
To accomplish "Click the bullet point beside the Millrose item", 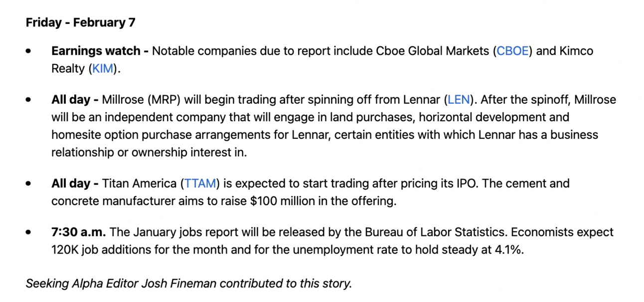I will tap(29, 100).
